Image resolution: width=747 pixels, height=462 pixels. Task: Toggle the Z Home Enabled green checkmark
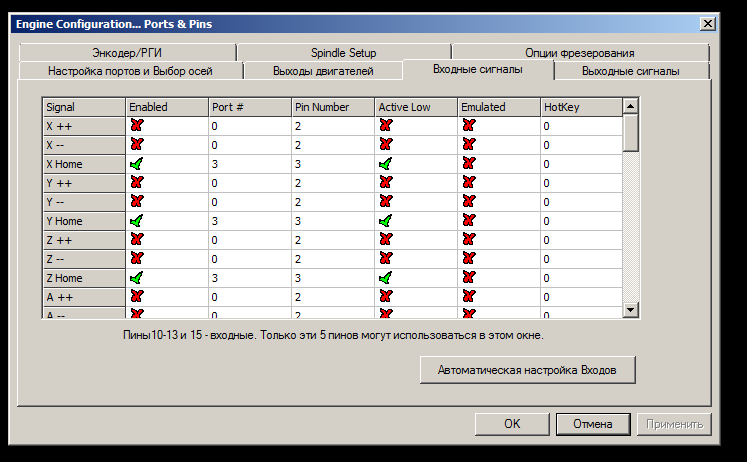(x=136, y=278)
